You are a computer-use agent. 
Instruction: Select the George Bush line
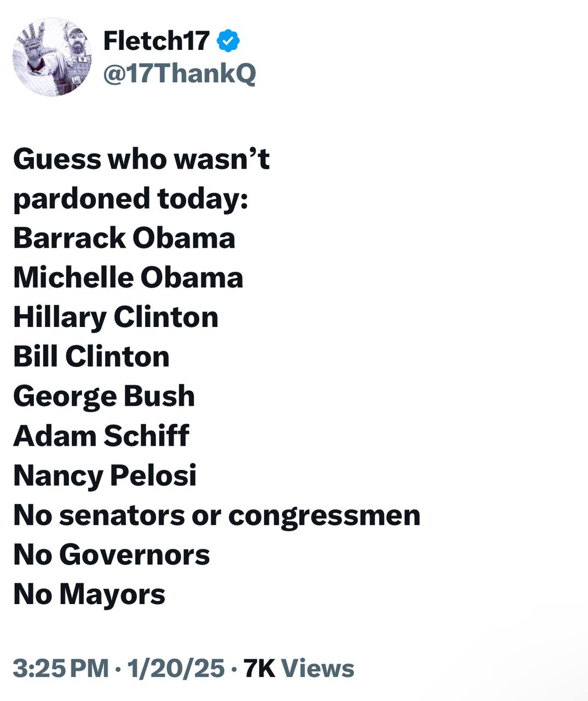coord(104,396)
